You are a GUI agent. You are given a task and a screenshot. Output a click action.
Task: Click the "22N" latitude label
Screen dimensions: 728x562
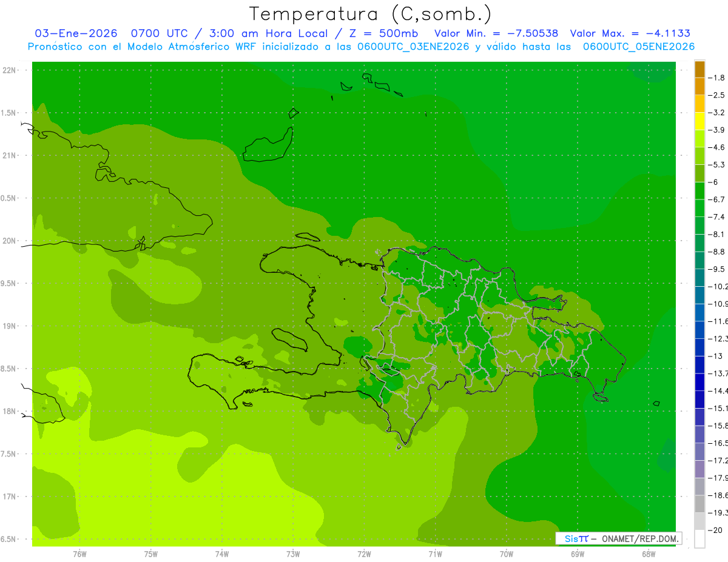click(x=9, y=70)
